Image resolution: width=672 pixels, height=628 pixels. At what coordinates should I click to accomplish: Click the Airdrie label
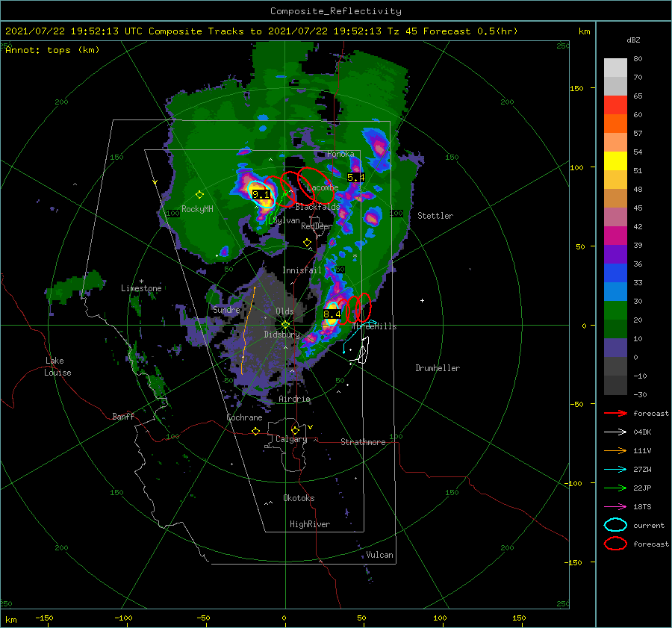(294, 399)
